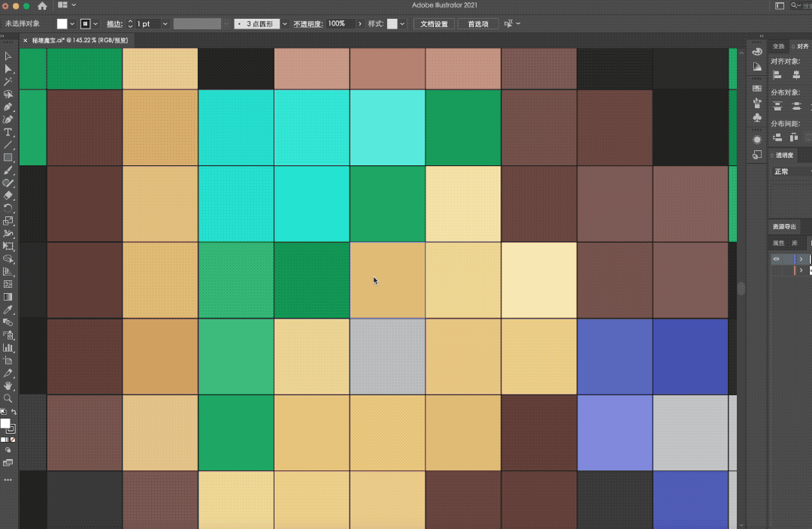Select the Artboard tool
This screenshot has height=529, width=812.
(8, 360)
